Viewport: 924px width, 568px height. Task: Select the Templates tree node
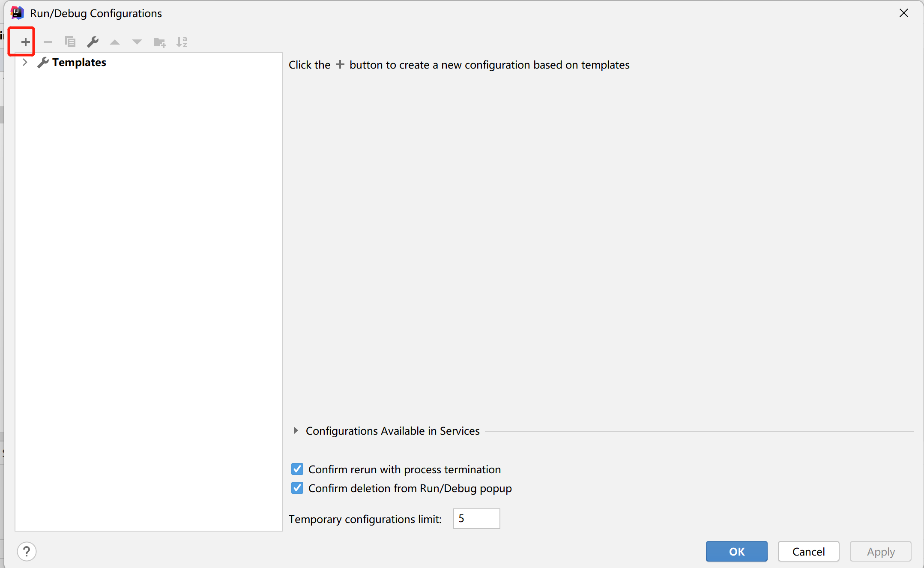tap(80, 62)
